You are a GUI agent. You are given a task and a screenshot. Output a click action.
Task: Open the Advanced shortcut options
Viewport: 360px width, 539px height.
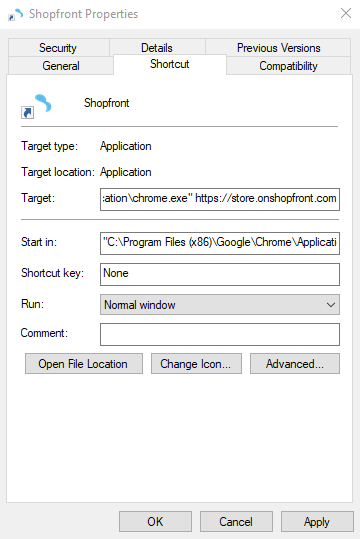coord(295,364)
